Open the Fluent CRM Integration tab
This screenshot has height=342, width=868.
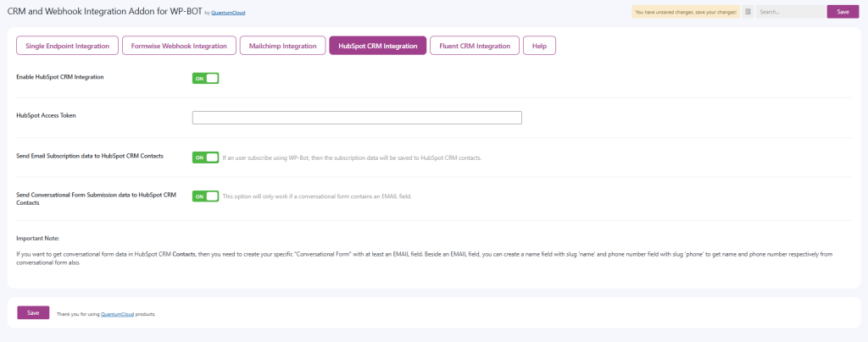tap(474, 46)
